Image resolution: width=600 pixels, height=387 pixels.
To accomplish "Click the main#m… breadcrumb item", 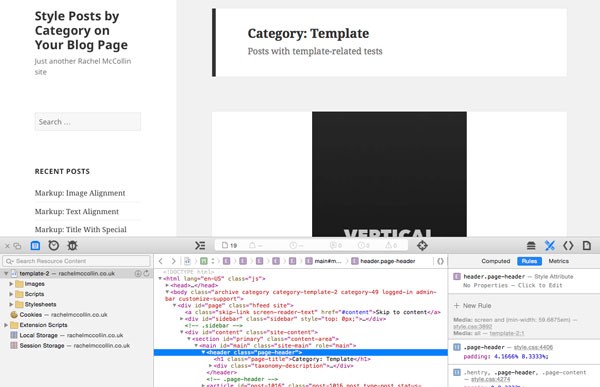I will point(323,261).
